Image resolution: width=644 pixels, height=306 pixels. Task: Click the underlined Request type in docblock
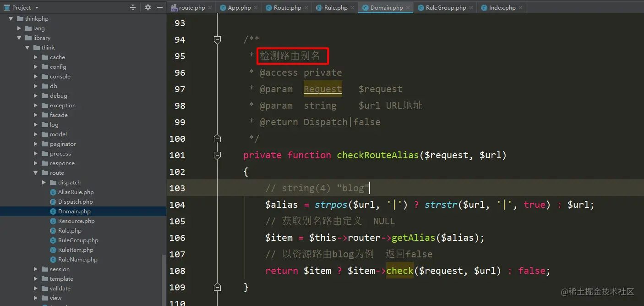(323, 89)
